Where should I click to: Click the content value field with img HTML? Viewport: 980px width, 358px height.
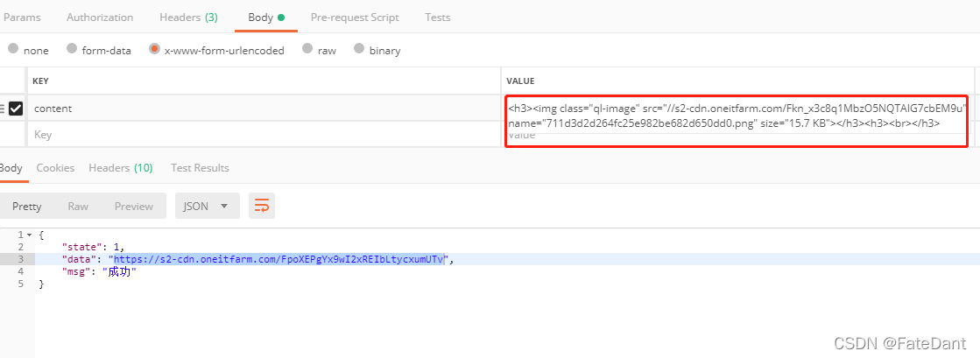(737, 116)
